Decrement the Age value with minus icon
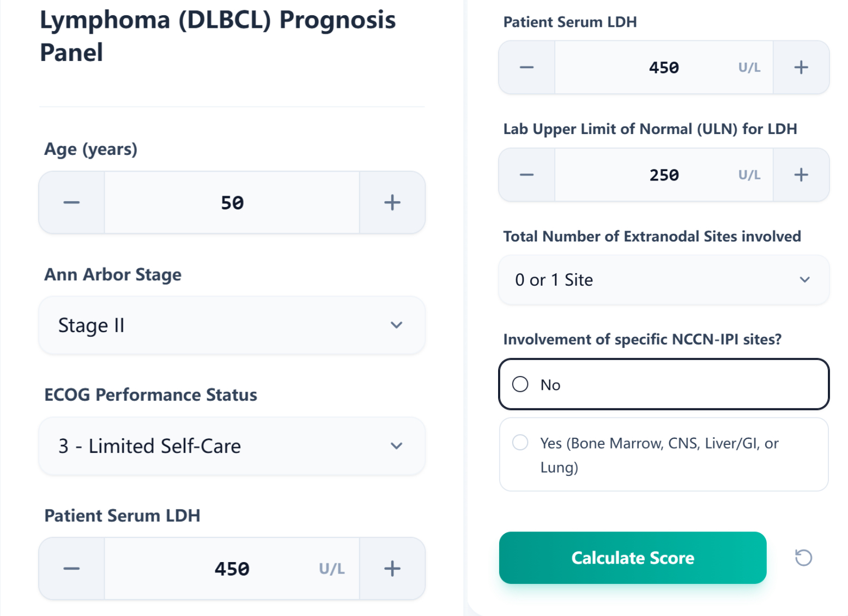 pyautogui.click(x=71, y=202)
